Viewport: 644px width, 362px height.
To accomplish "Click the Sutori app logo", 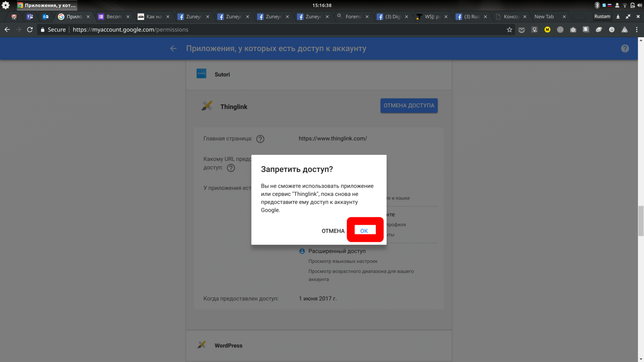I will coord(201,73).
